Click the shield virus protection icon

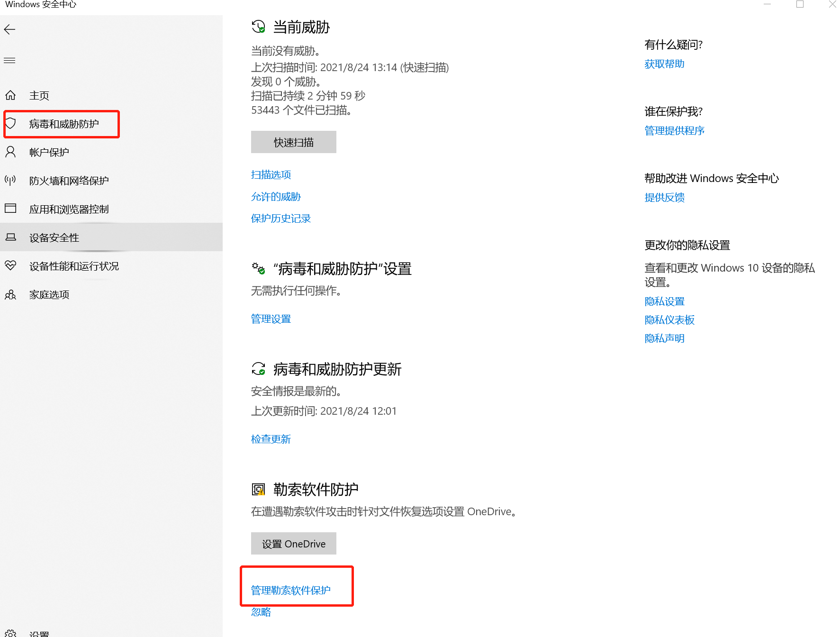10,124
